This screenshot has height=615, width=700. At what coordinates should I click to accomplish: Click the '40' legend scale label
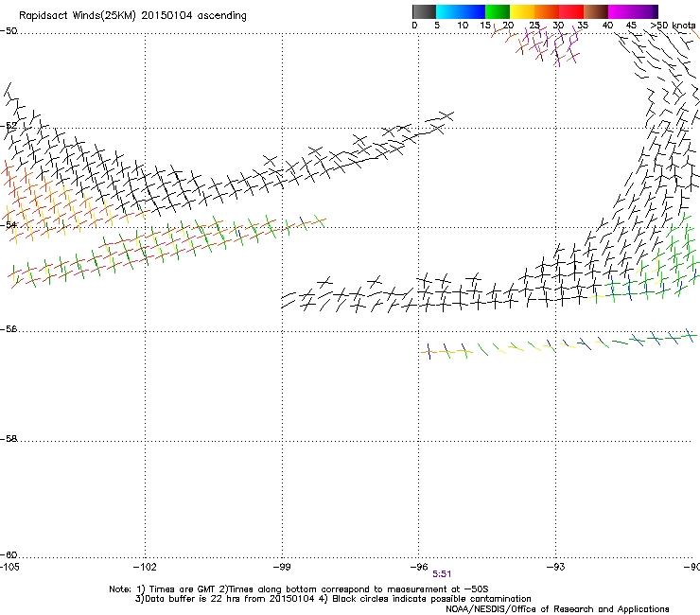[x=607, y=25]
